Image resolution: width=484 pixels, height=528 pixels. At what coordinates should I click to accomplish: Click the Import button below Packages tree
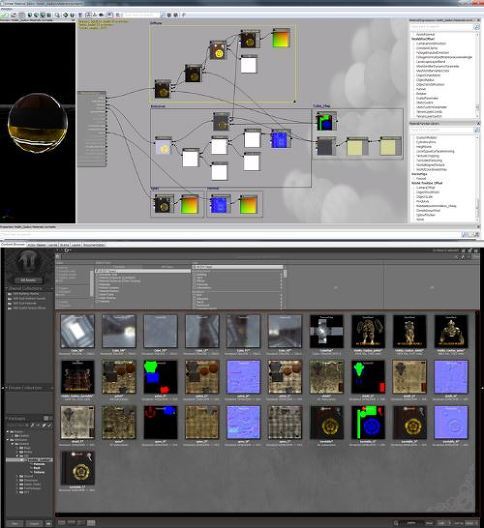[x=34, y=524]
